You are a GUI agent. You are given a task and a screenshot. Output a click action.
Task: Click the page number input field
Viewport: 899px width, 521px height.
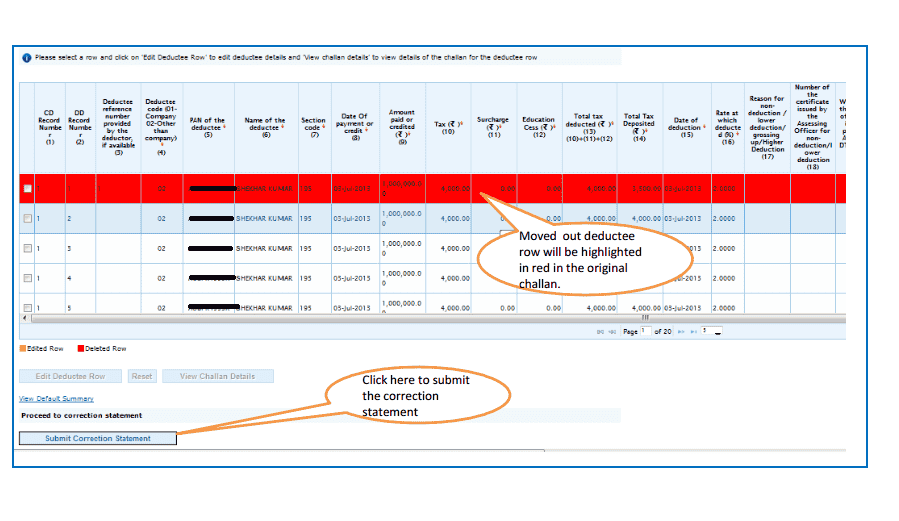[x=646, y=331]
